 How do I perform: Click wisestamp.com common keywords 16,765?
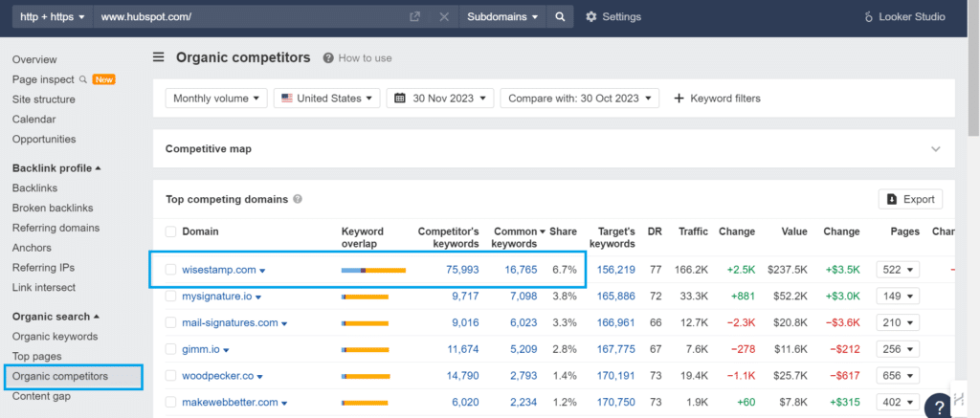(521, 270)
